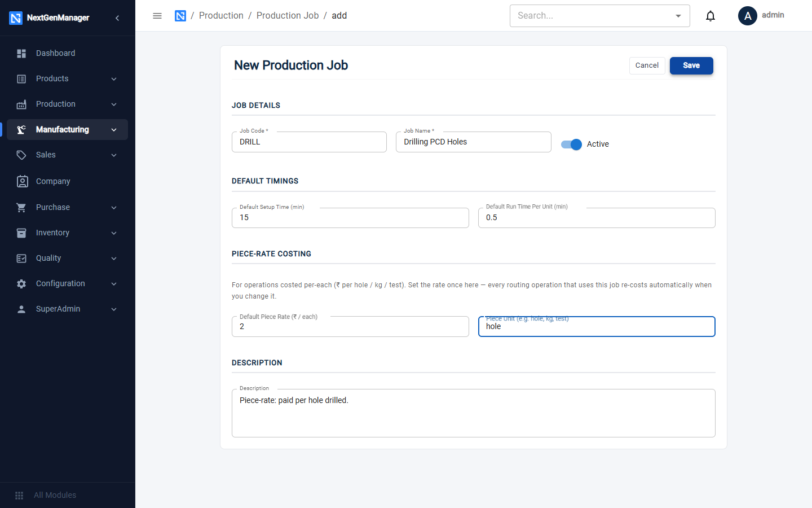Expand the Manufacturing submenu chevron
Screen dimensions: 812x508
tap(114, 130)
